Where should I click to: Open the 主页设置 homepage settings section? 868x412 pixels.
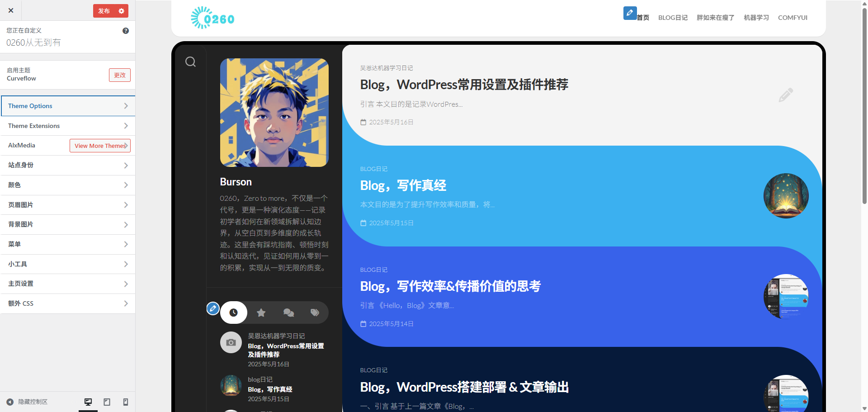pyautogui.click(x=68, y=284)
